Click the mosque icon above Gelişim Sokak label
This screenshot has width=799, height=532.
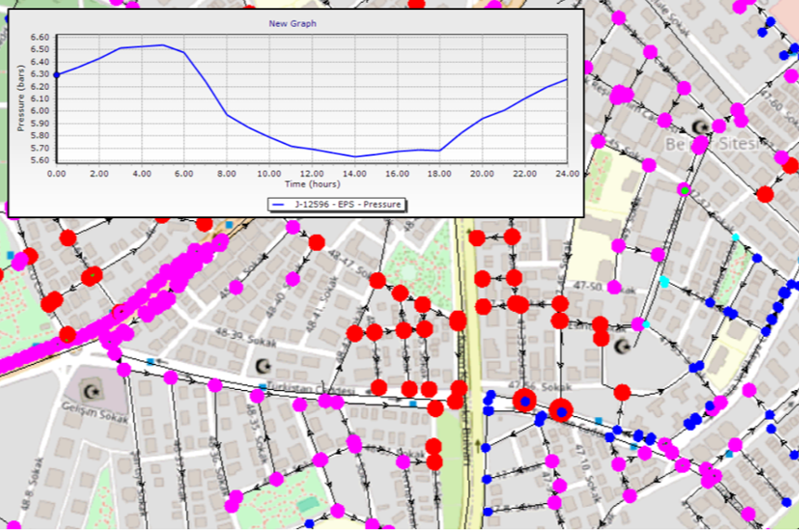point(90,388)
